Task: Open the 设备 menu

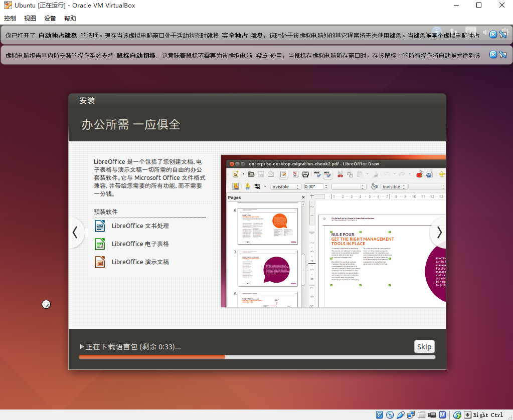Action: 50,19
